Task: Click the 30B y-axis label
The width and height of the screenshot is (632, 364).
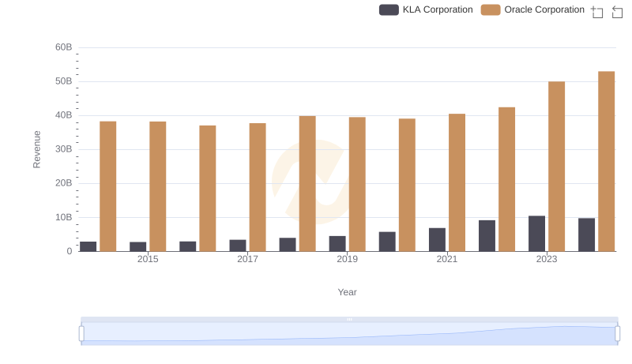Action: tap(64, 149)
